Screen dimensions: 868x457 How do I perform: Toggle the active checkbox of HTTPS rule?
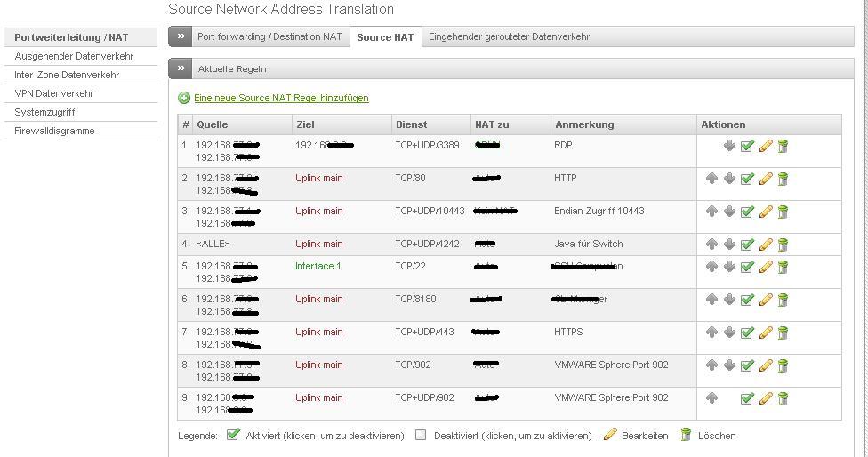(x=747, y=333)
